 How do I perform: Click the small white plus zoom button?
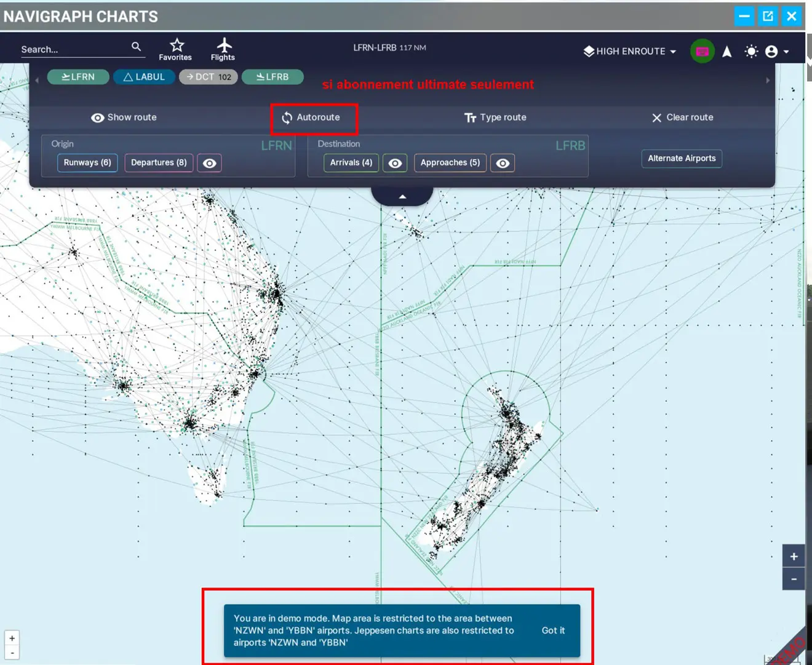tap(12, 639)
